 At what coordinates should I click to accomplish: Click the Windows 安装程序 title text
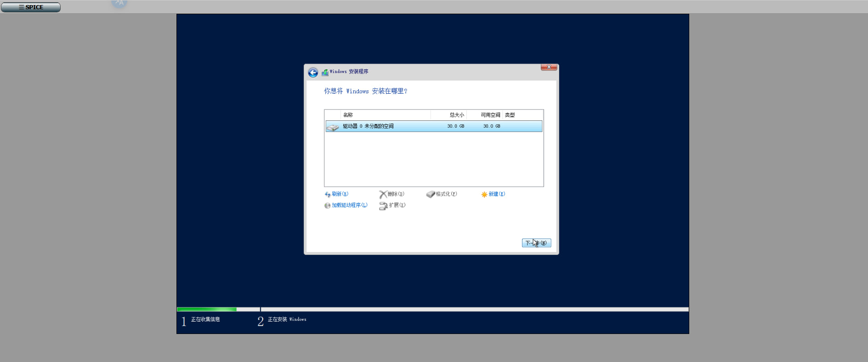point(349,72)
